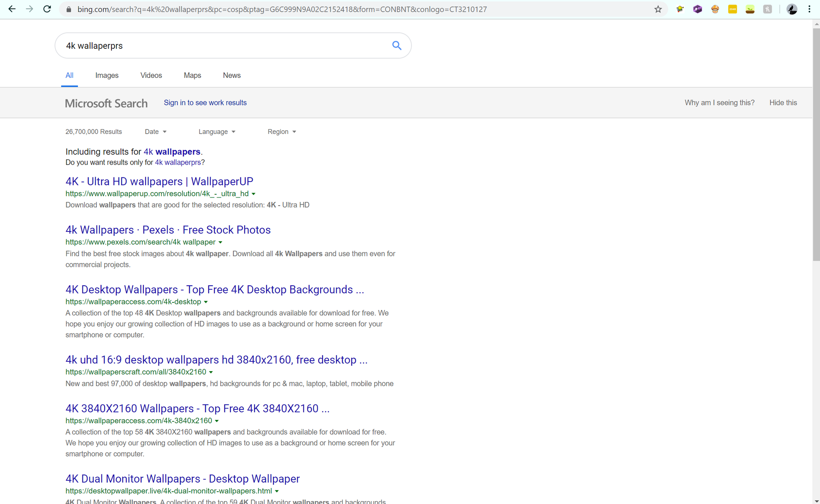Expand wallpaperup.com URL arrow
Viewport: 820px width, 504px height.
click(253, 194)
